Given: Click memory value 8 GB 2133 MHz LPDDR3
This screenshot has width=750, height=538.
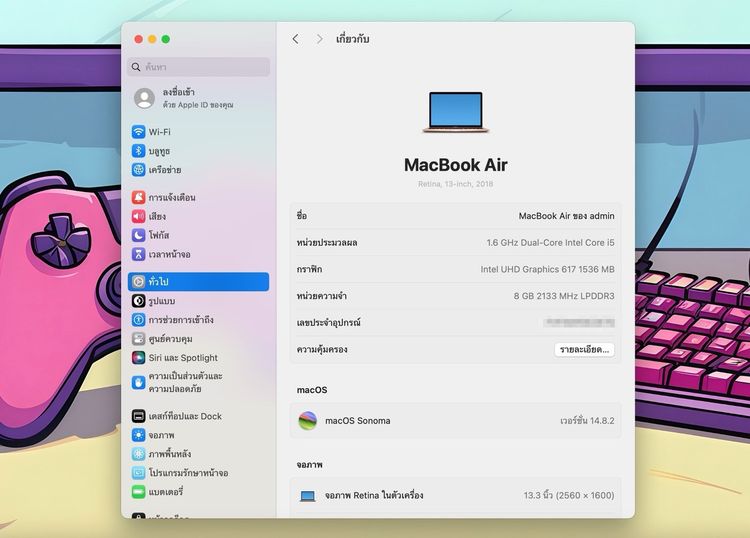Looking at the screenshot, I should (x=564, y=296).
